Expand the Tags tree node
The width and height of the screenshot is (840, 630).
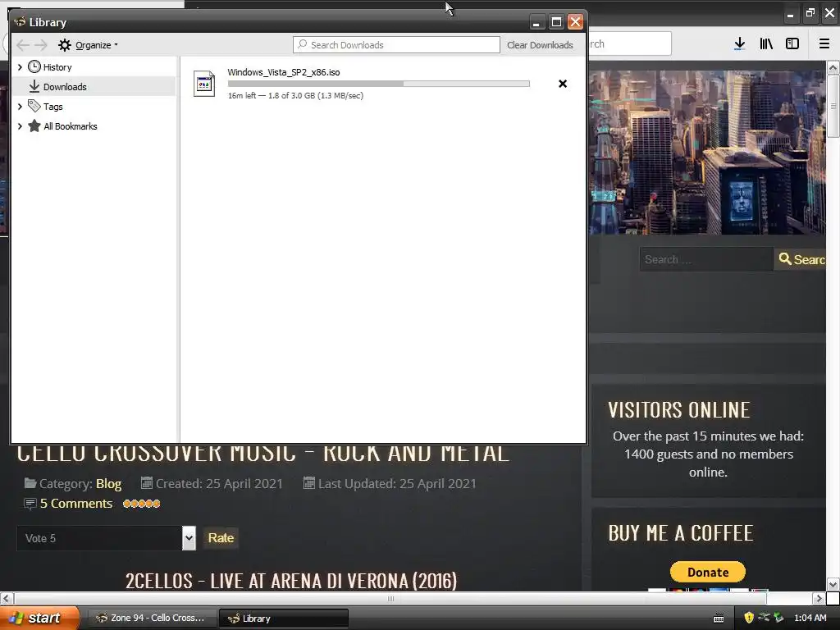click(21, 107)
